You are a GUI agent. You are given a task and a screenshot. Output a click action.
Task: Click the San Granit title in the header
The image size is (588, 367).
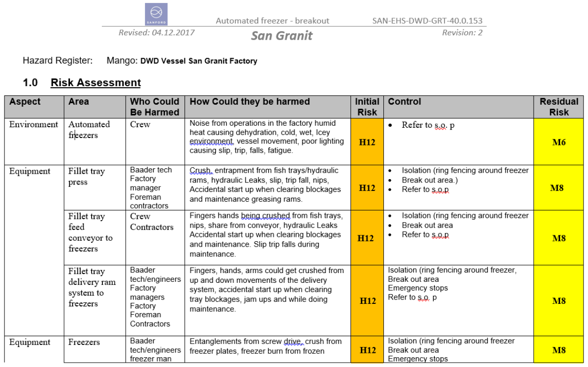click(x=282, y=36)
